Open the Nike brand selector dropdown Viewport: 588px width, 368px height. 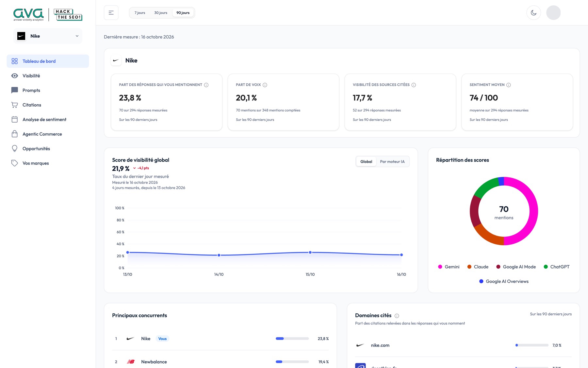pyautogui.click(x=48, y=36)
